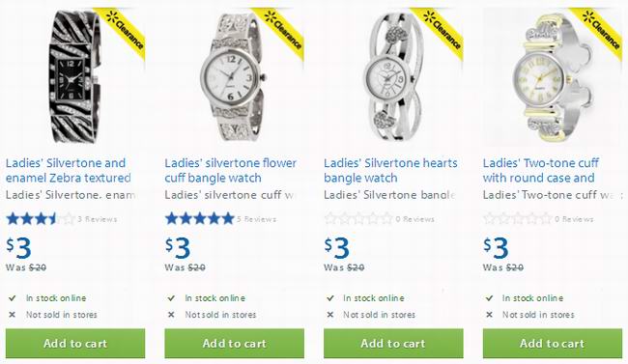
Task: Add the hearts bangle watch to cart
Action: click(x=393, y=344)
